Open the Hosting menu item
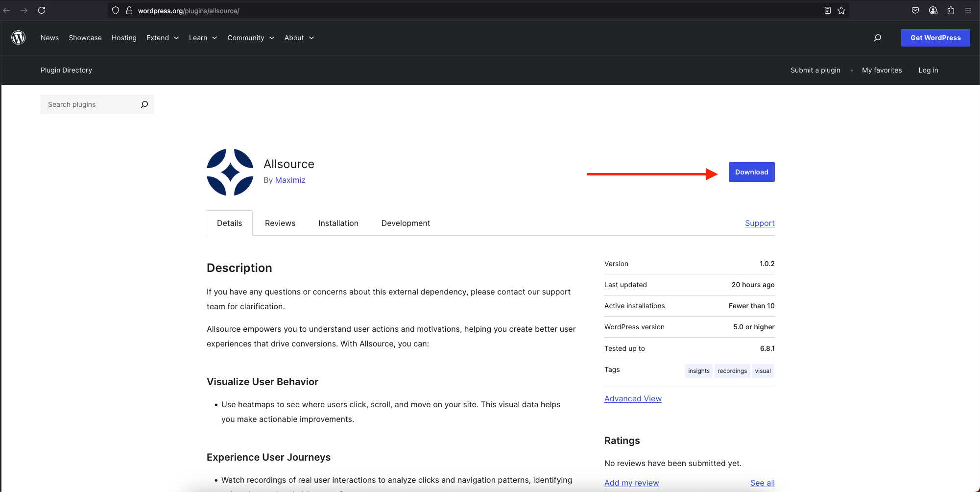Screen dimensions: 980x492 tap(124, 38)
